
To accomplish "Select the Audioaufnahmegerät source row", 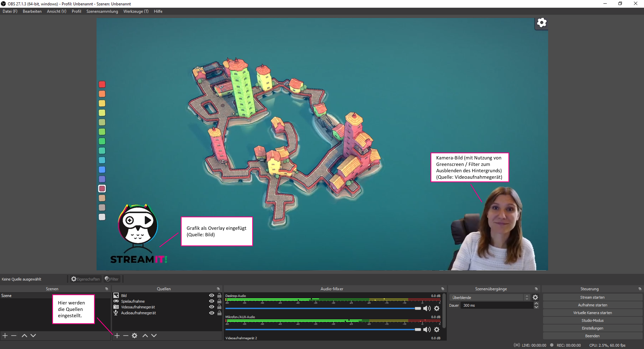I will [167, 313].
